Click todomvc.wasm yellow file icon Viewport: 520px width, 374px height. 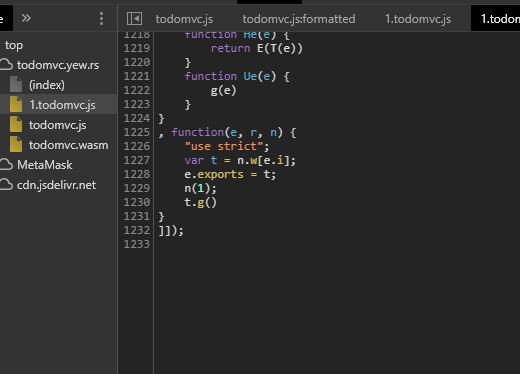click(16, 144)
